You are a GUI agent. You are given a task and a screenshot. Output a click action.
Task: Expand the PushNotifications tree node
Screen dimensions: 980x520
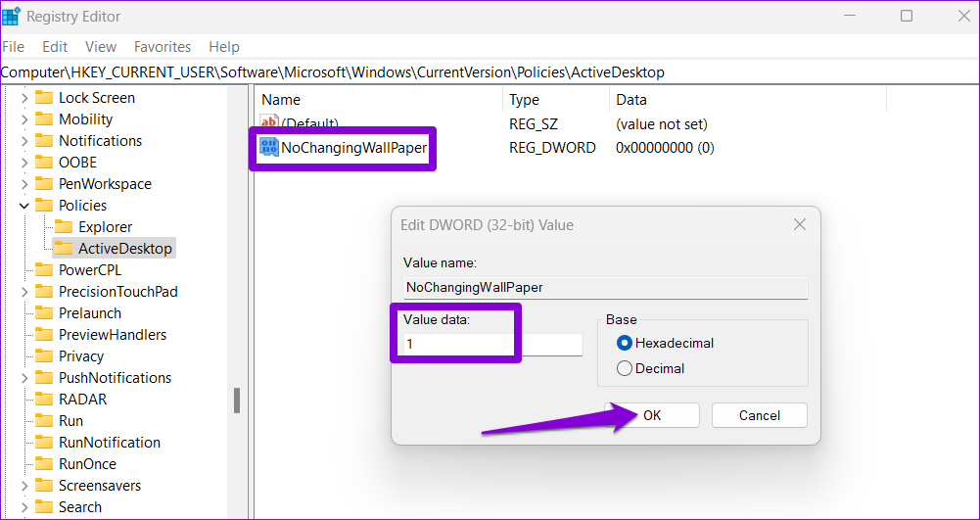pyautogui.click(x=24, y=378)
